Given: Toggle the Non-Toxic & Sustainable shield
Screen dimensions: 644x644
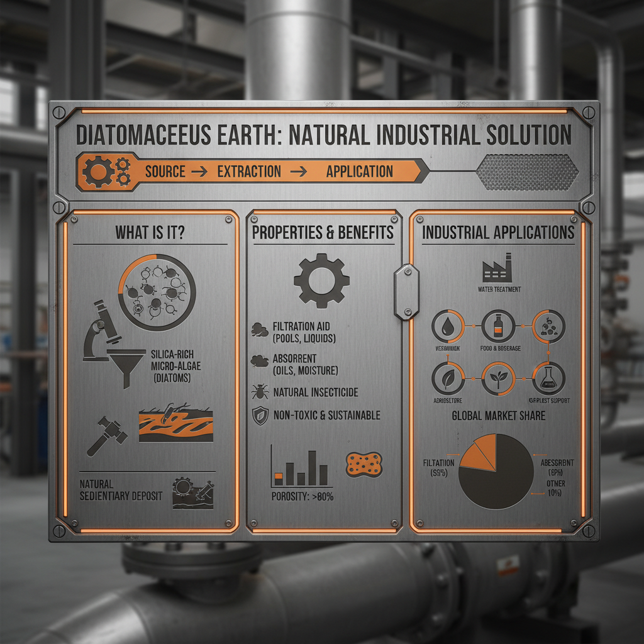Looking at the screenshot, I should pyautogui.click(x=262, y=414).
